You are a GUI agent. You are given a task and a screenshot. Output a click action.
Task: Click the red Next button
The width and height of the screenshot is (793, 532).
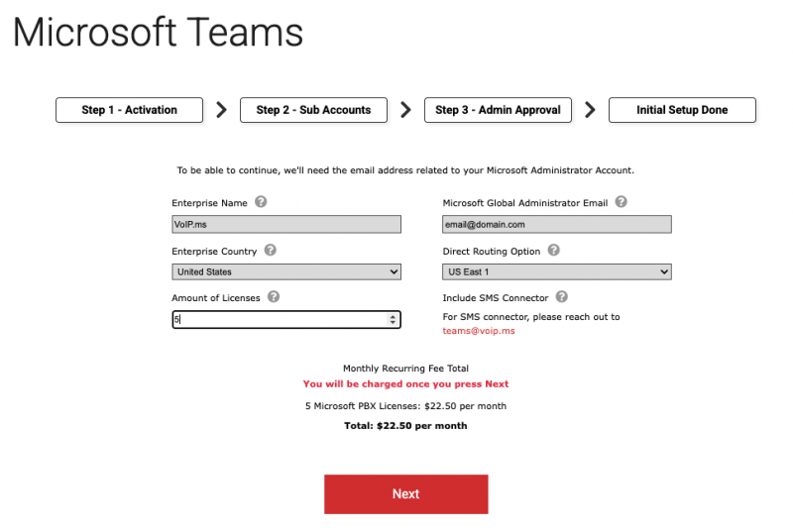coord(406,494)
